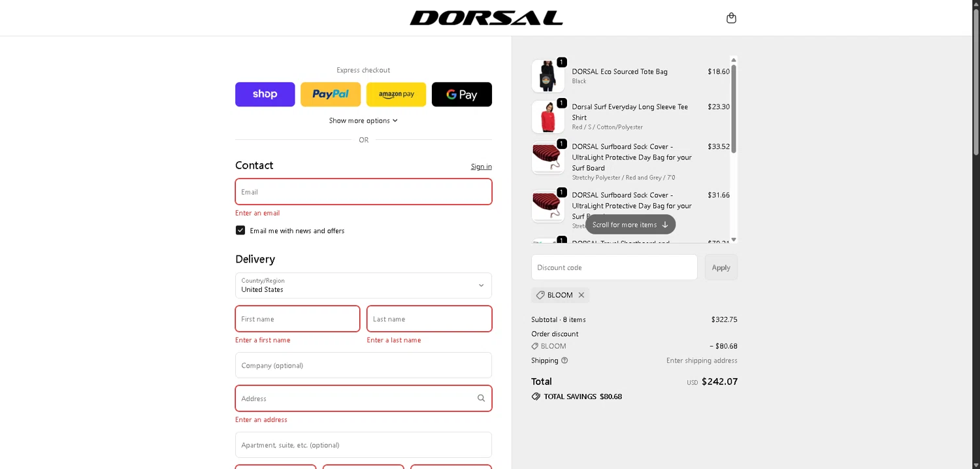Click 'Red / S / Cotton/Polyester' variant text

(x=608, y=127)
